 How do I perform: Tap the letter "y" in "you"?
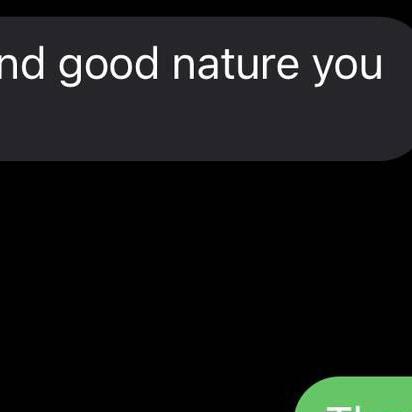323,70
